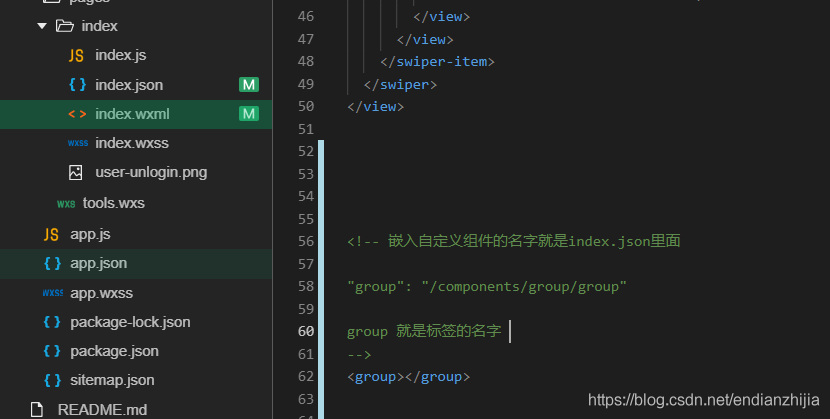Image resolution: width=830 pixels, height=419 pixels.
Task: Open sitemap.json file
Action: point(112,380)
